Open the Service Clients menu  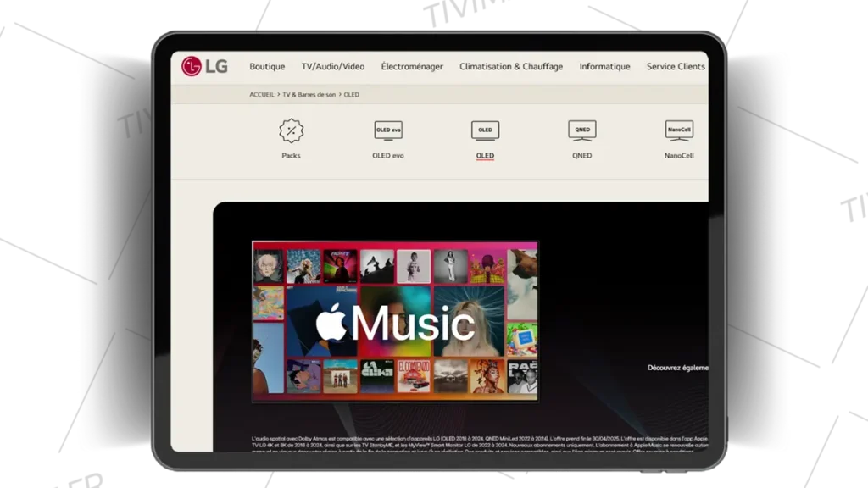tap(676, 66)
